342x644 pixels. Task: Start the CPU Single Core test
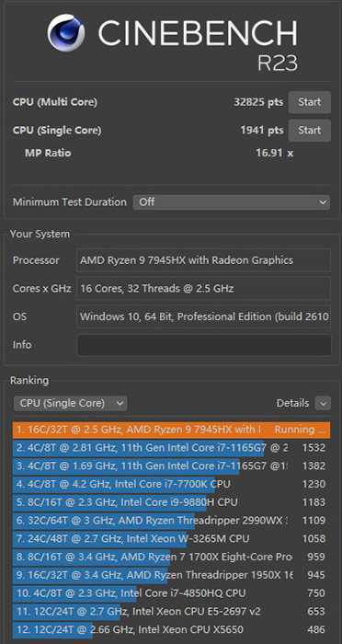(x=310, y=131)
